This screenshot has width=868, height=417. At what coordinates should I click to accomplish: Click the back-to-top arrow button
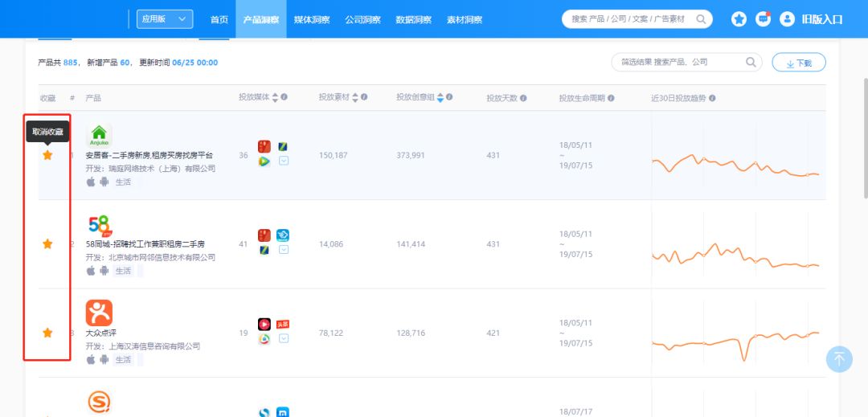tap(839, 358)
